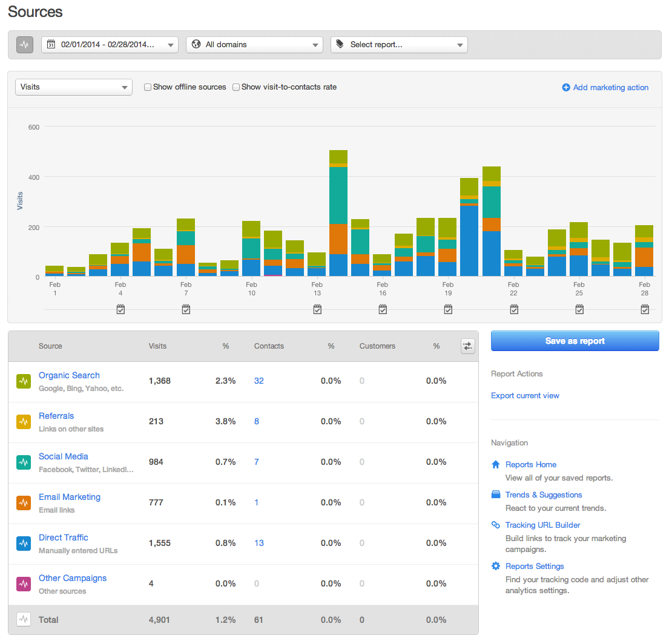
Task: Open the Other Campaigns source link
Action: coord(73,578)
